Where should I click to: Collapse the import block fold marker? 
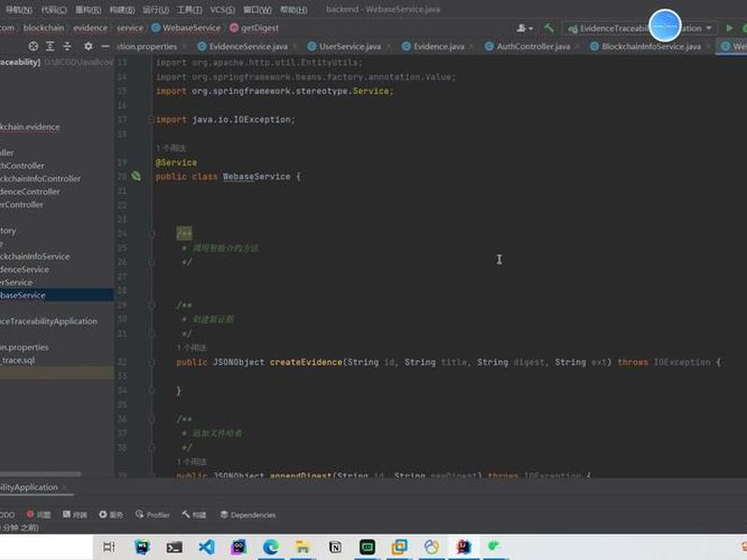pyautogui.click(x=151, y=119)
